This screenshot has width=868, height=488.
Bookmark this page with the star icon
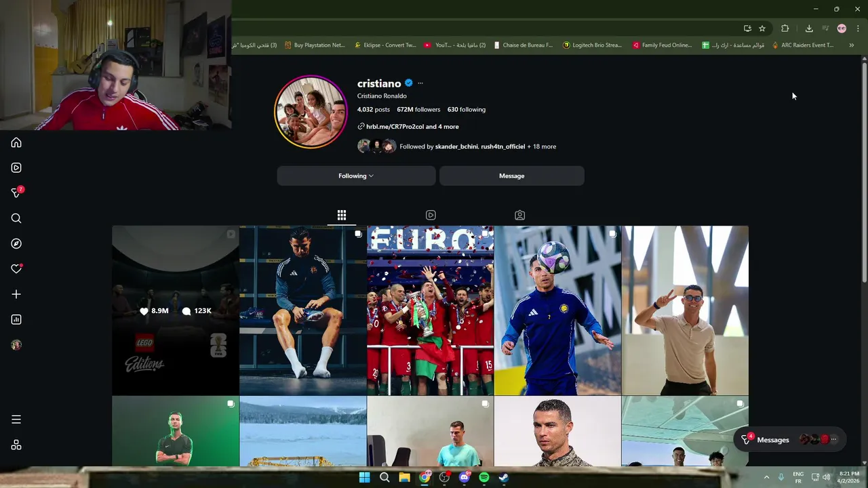click(x=762, y=28)
